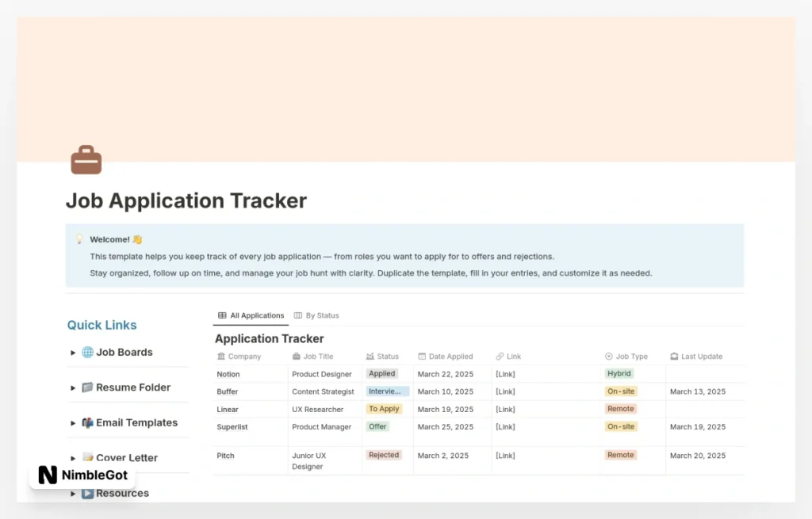Click the globe icon beside Job Boards

[87, 353]
